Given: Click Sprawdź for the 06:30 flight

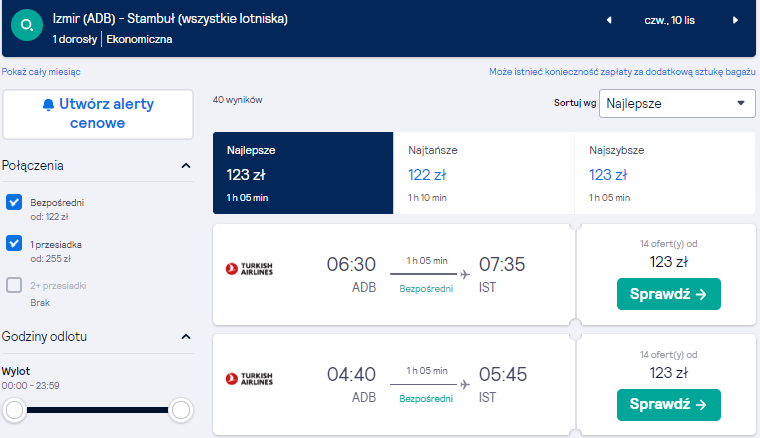Looking at the screenshot, I should pyautogui.click(x=668, y=294).
